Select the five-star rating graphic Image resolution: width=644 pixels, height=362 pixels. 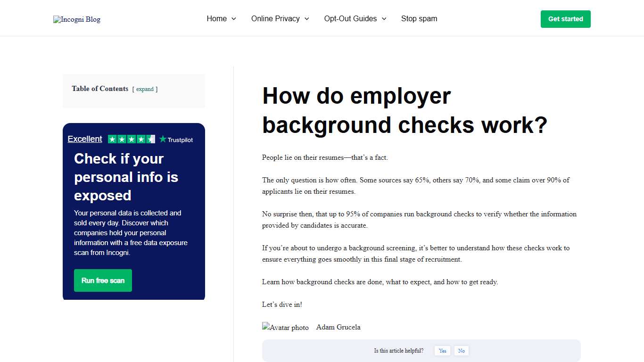pos(131,139)
